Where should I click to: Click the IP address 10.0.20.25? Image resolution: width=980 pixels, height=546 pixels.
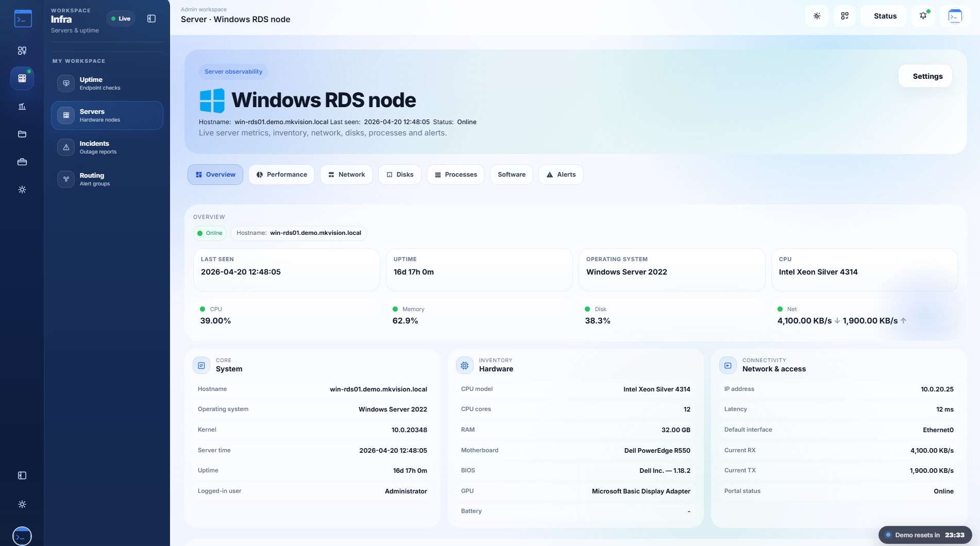pyautogui.click(x=937, y=389)
